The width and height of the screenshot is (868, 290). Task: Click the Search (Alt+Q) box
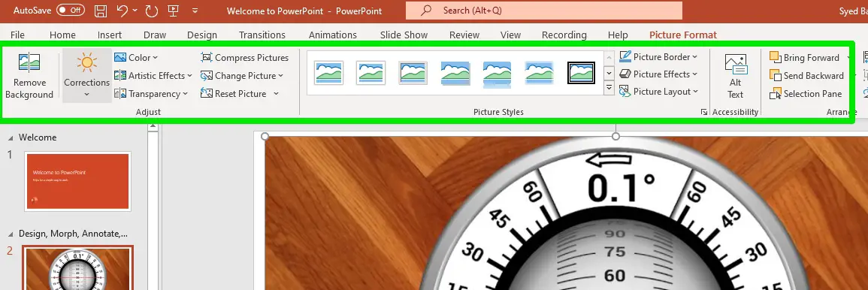point(543,11)
